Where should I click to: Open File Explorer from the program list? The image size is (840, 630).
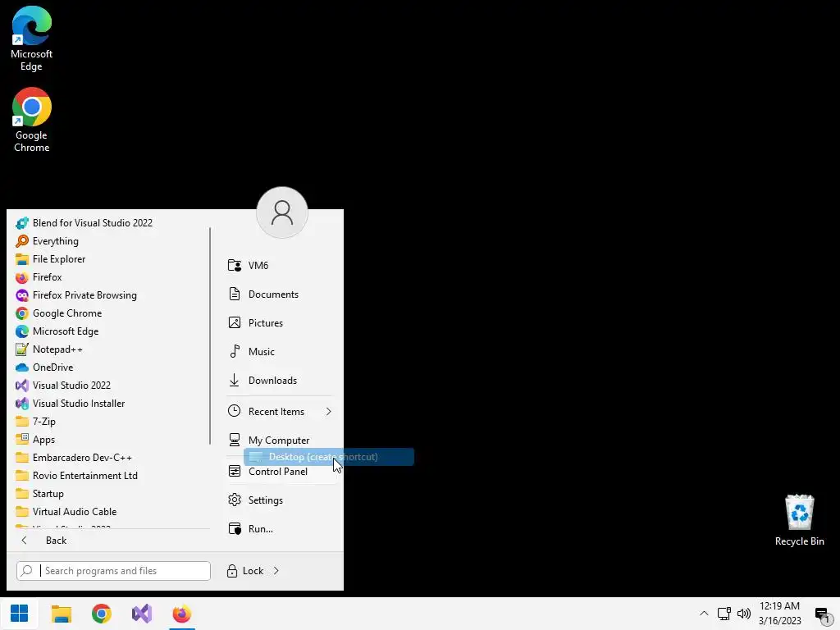coord(51,258)
